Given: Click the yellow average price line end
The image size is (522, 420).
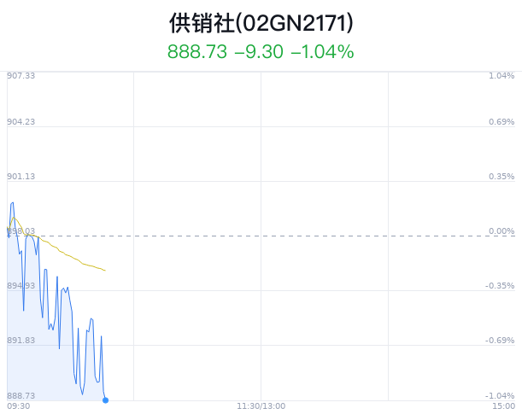Looking at the screenshot, I should pos(105,270).
